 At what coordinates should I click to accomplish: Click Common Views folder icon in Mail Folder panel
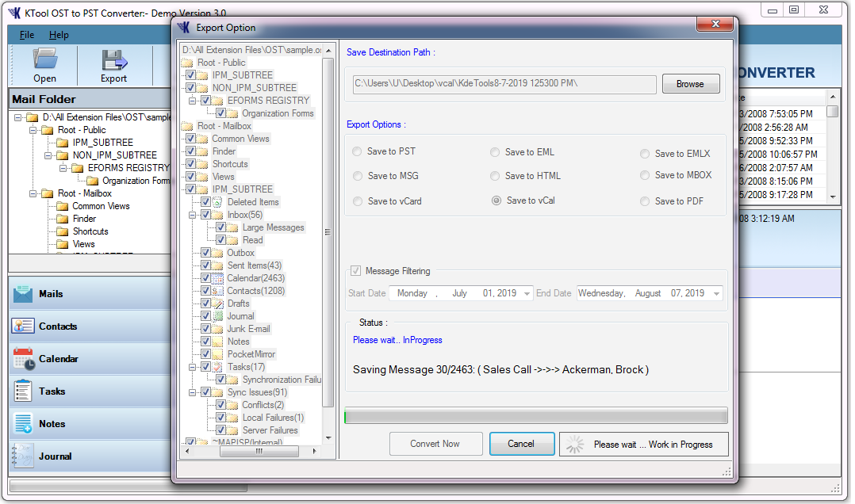pyautogui.click(x=63, y=206)
